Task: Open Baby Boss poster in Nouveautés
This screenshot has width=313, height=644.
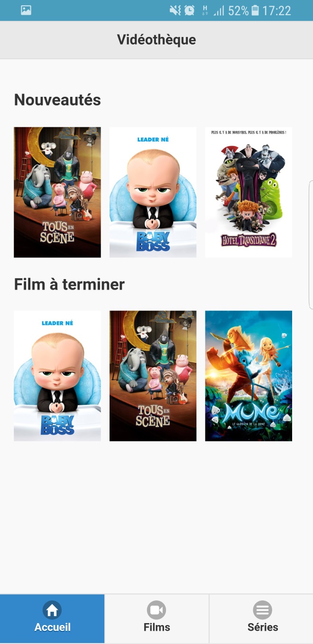Action: 153,192
